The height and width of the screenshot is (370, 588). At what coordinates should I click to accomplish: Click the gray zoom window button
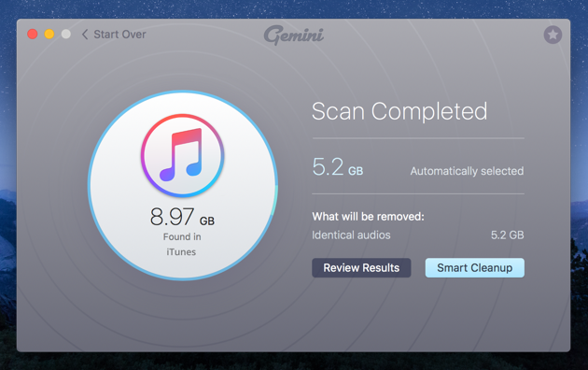(66, 35)
